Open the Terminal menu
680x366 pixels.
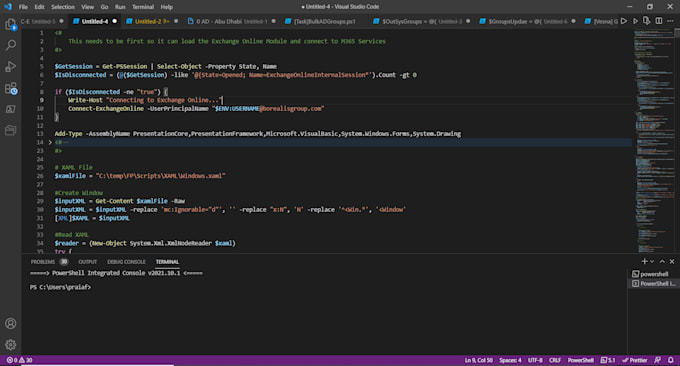pyautogui.click(x=143, y=7)
